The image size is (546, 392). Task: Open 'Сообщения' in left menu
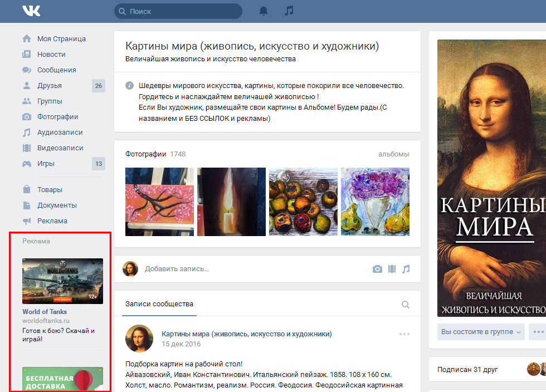coord(56,70)
